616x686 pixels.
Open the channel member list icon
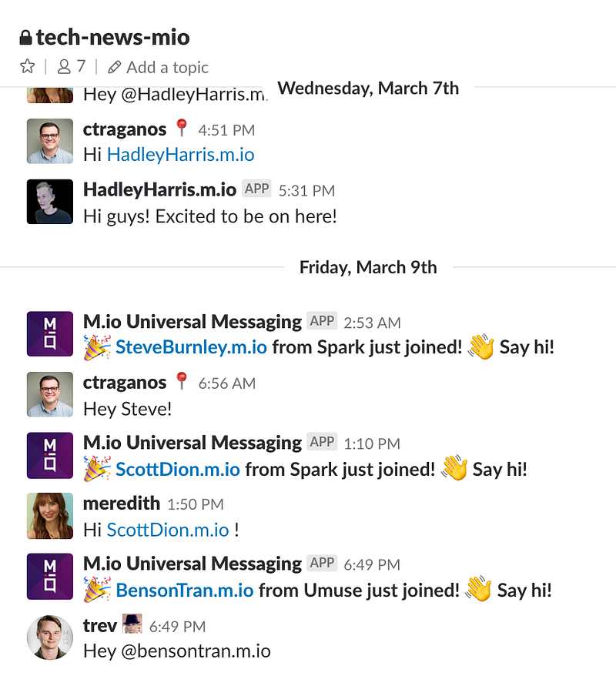pos(65,67)
